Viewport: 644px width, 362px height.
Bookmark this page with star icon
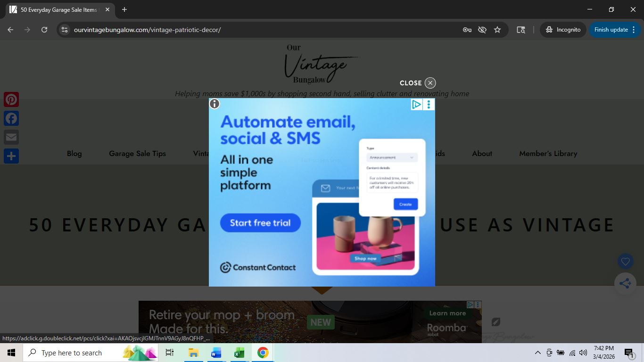[x=497, y=30]
